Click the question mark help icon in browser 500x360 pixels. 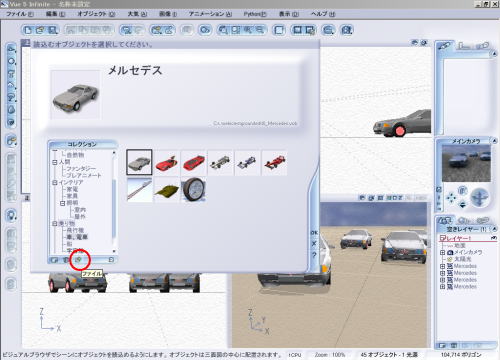pos(314,255)
